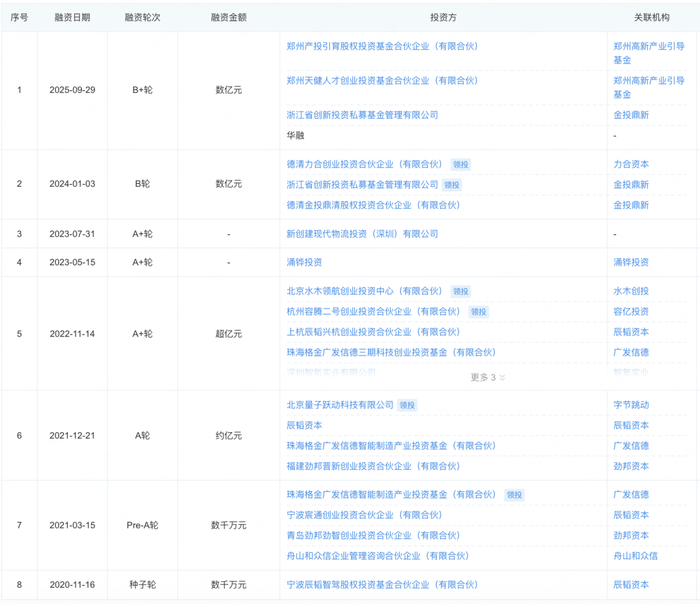This screenshot has height=604, width=700.
Task: Open first 郑州高新产业引导基金 institution link
Action: 649,53
